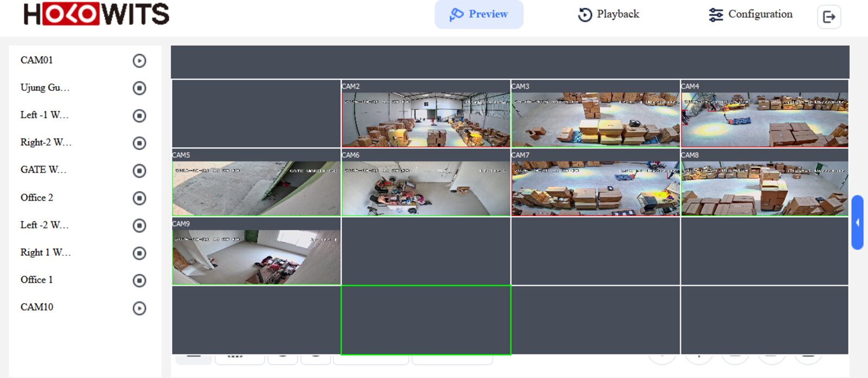Stop the Ujung Gu… camera stream

(139, 88)
